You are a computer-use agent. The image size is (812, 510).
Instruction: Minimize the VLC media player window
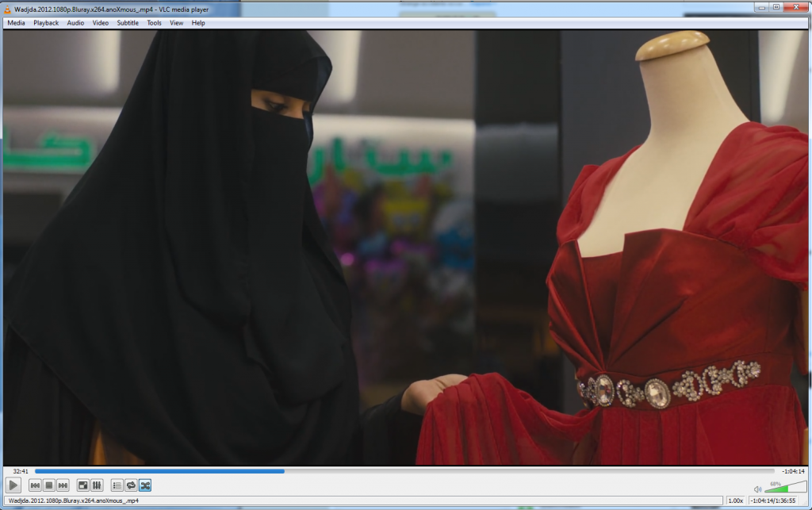coord(761,7)
